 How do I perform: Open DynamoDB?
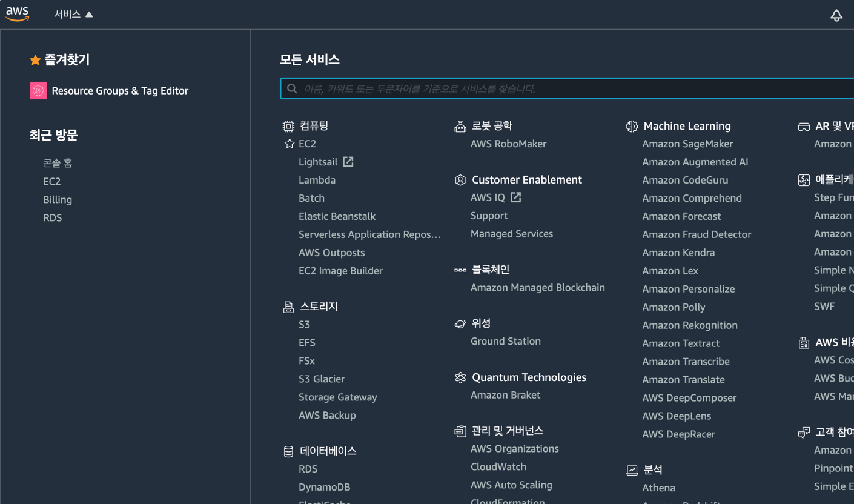point(324,487)
